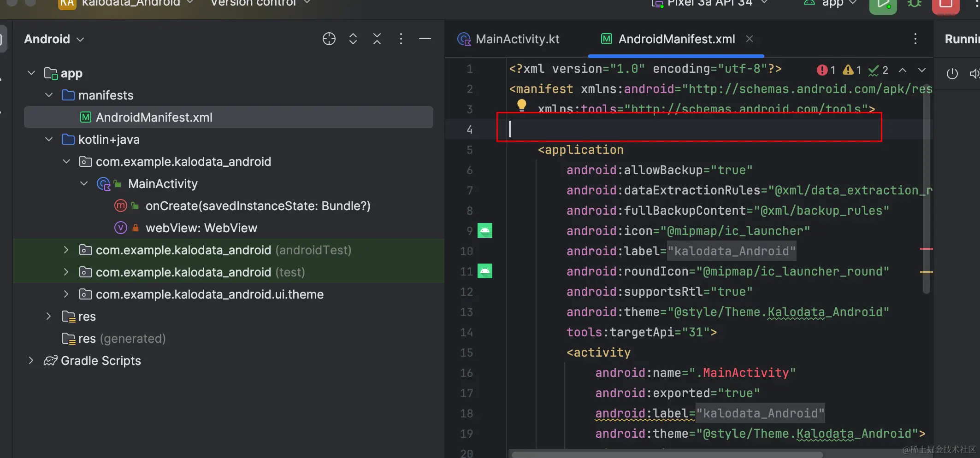Click android:label on line 10
980x458 pixels.
click(x=613, y=251)
